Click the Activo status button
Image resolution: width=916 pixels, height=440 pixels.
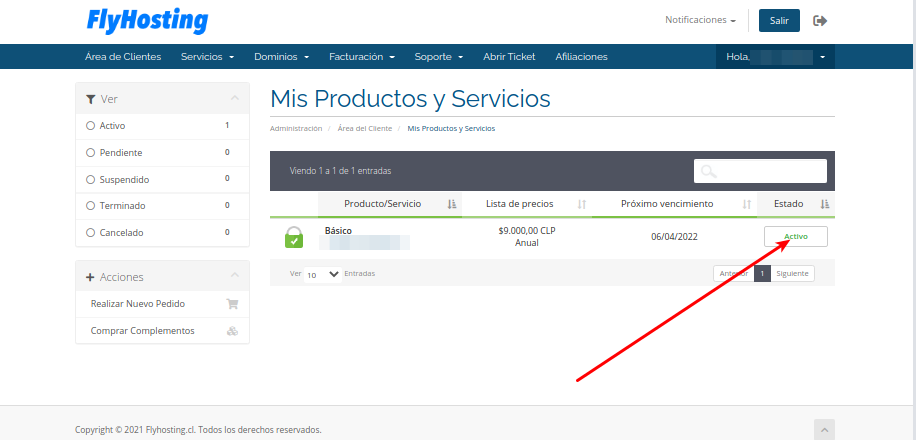coord(796,237)
